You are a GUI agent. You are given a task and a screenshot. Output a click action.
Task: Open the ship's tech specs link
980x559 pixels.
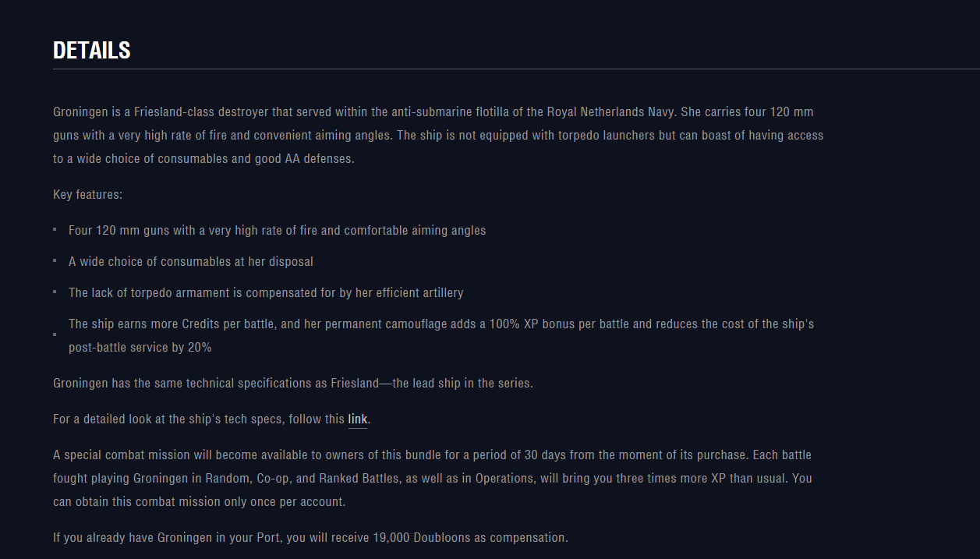pyautogui.click(x=357, y=419)
